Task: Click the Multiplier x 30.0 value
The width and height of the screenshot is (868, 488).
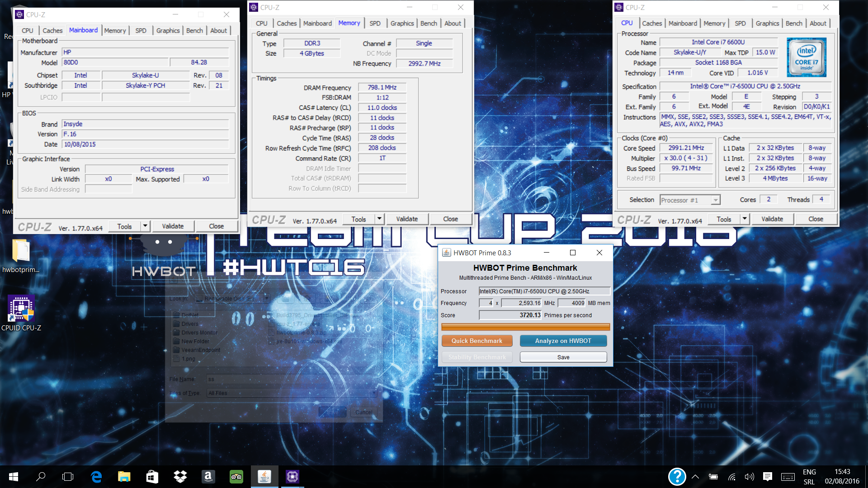Action: click(x=686, y=158)
